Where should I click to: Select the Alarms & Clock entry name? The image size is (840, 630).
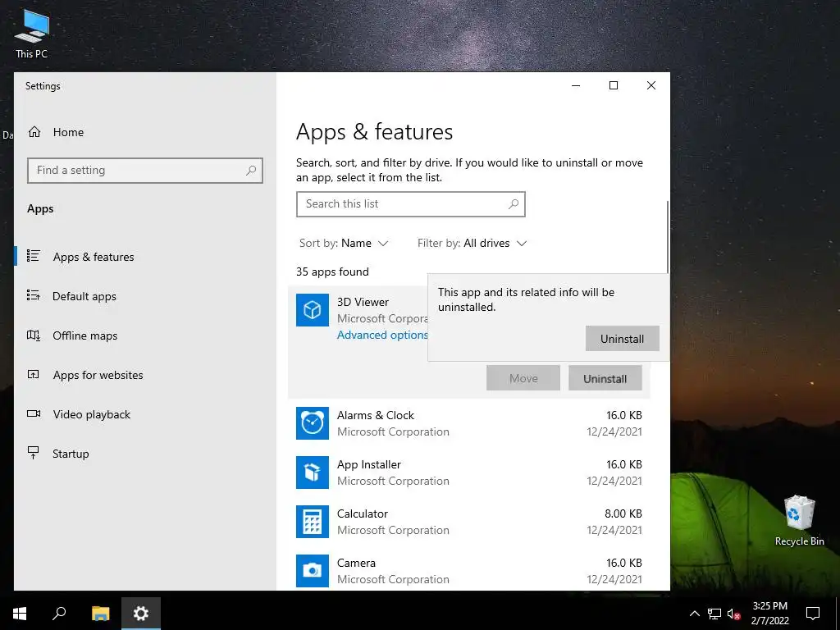pos(376,415)
